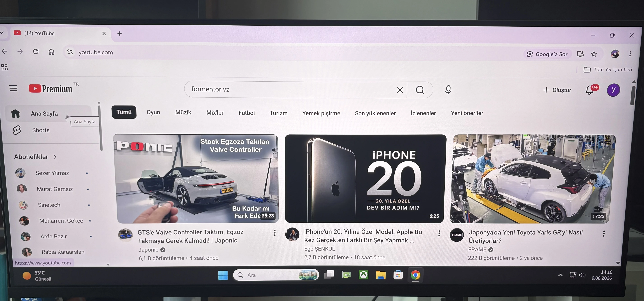Open the apps grid in bookmarks bar

pyautogui.click(x=5, y=67)
